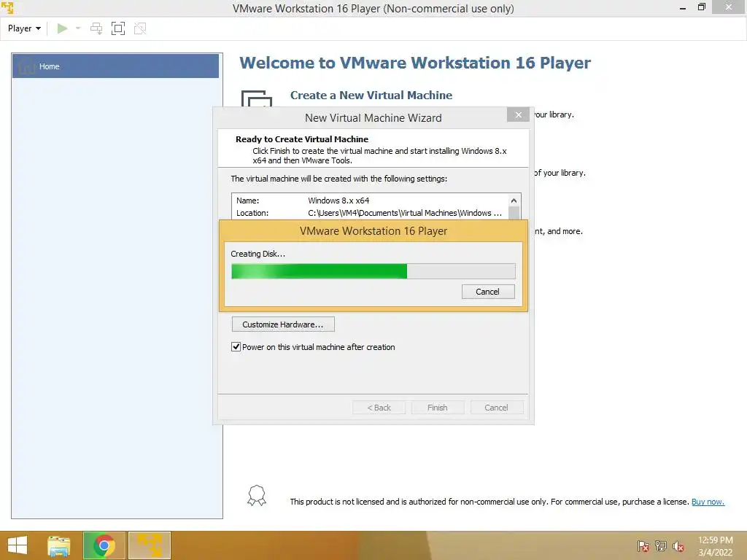Open File Explorer from the taskbar

[x=59, y=545]
